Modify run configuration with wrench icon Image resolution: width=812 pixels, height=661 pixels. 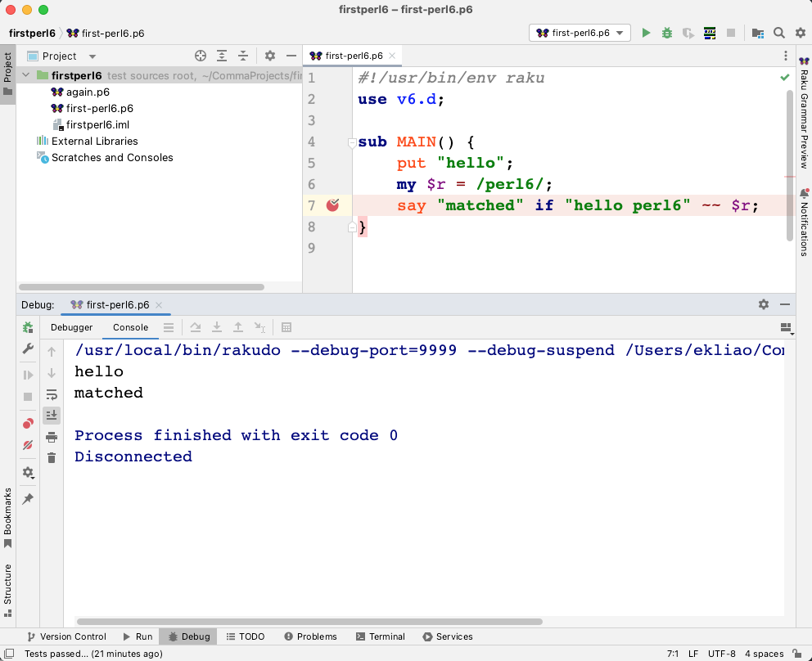point(28,348)
